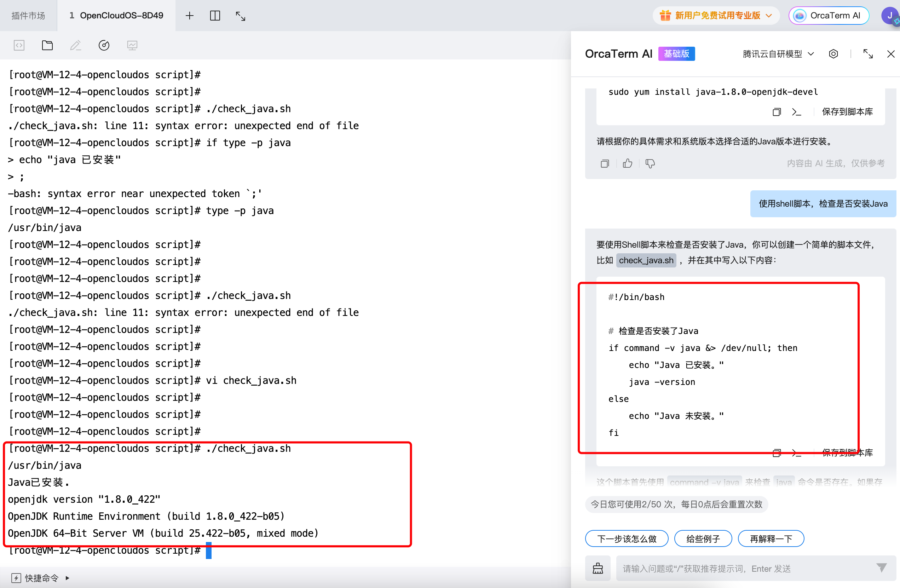Open the performance gauge icon

click(104, 45)
